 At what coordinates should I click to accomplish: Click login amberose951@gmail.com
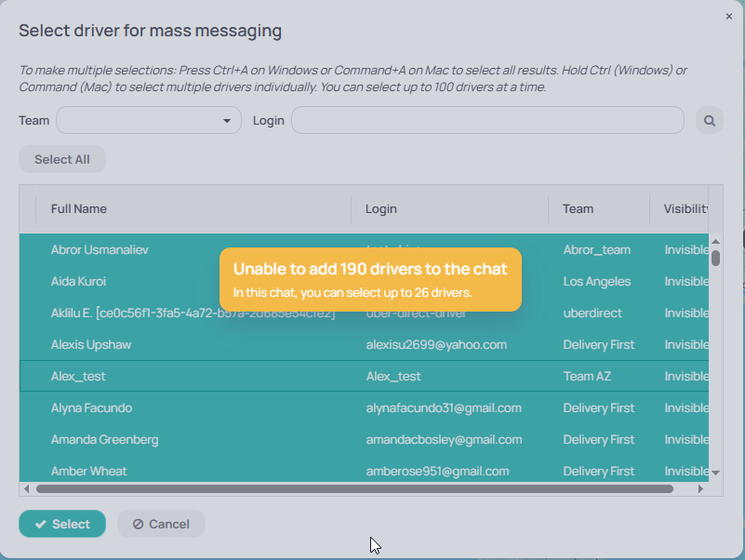437,471
